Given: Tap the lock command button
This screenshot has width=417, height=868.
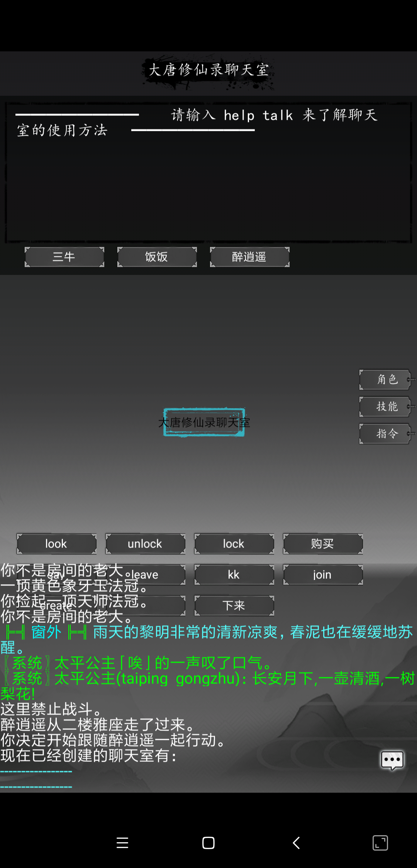Looking at the screenshot, I should point(234,544).
